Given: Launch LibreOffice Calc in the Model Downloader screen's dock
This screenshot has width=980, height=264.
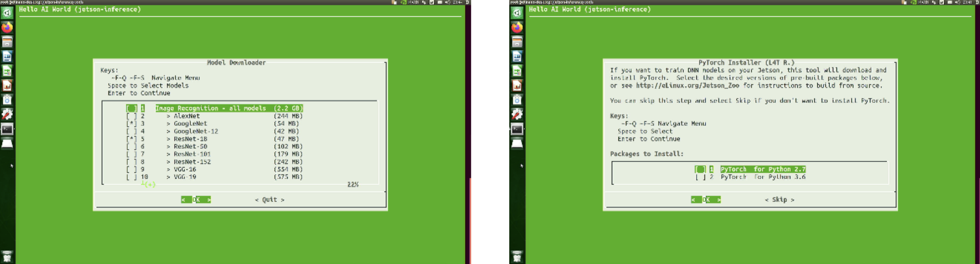Looking at the screenshot, I should 7,71.
